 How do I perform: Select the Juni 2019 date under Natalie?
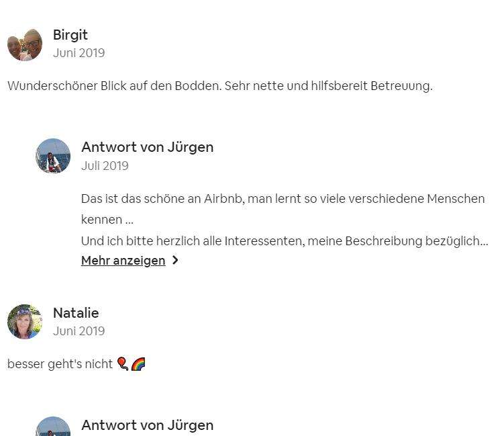(79, 331)
